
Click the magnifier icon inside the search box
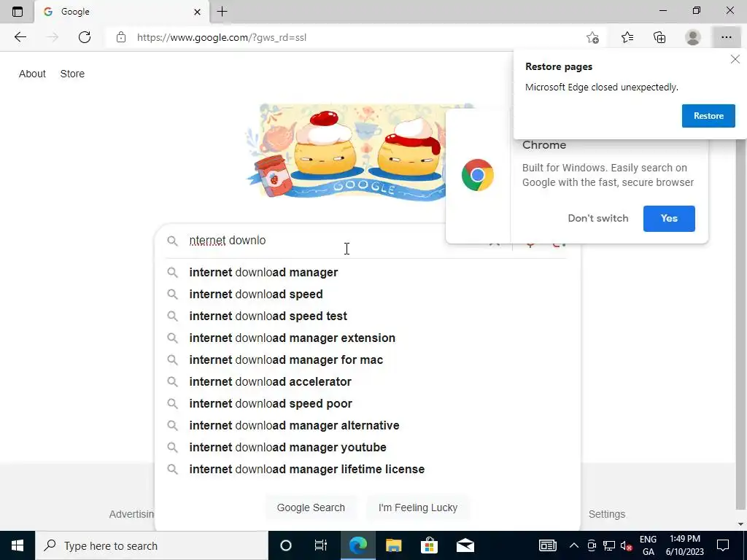(172, 241)
